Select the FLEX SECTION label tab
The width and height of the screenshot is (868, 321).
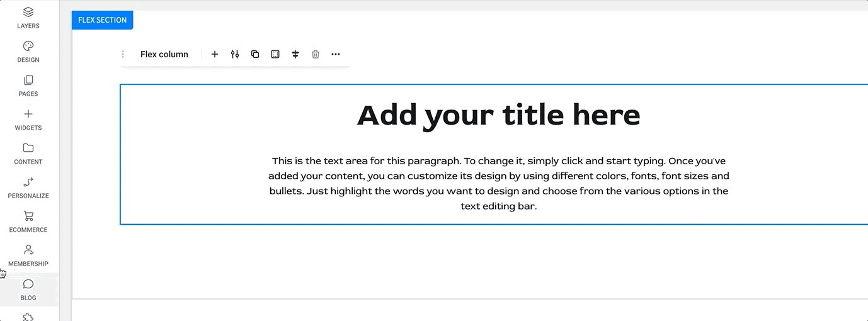pyautogui.click(x=102, y=20)
